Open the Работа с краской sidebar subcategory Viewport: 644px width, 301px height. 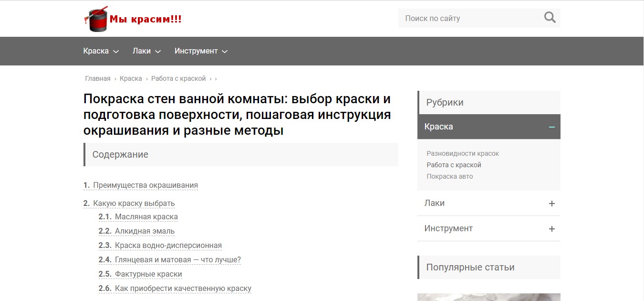454,165
